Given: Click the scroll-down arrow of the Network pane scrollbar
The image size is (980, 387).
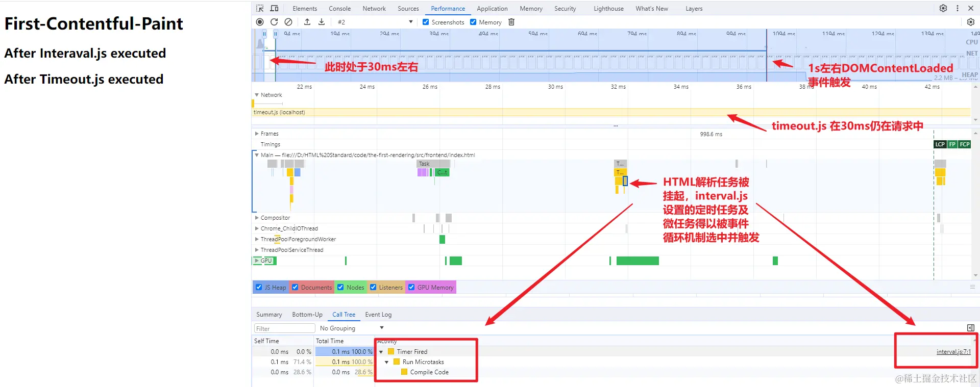Looking at the screenshot, I should (975, 120).
